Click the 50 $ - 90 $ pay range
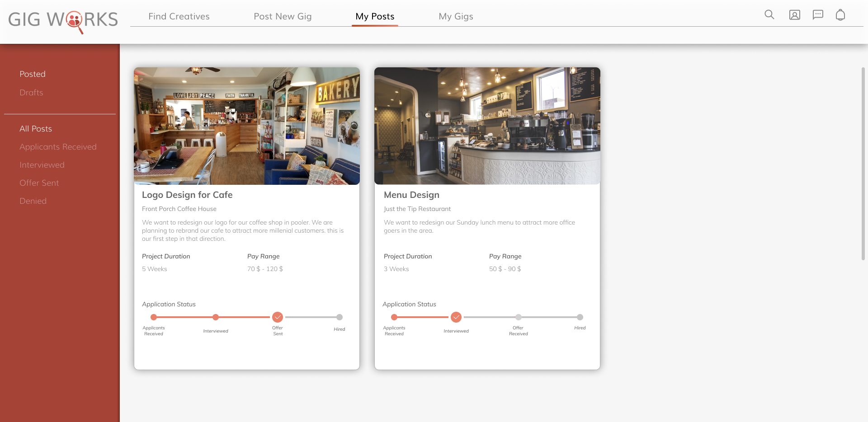Viewport: 868px width, 422px height. click(505, 269)
